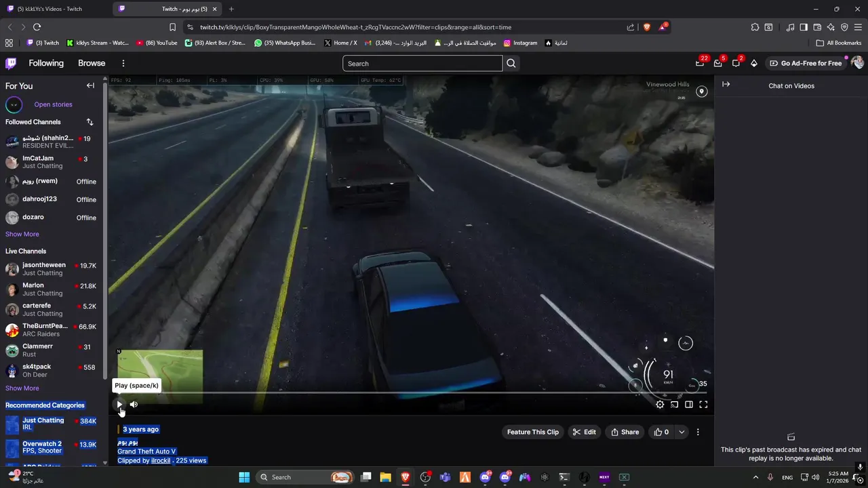Image resolution: width=868 pixels, height=488 pixels.
Task: Open Brave wallet icon
Action: tap(817, 27)
